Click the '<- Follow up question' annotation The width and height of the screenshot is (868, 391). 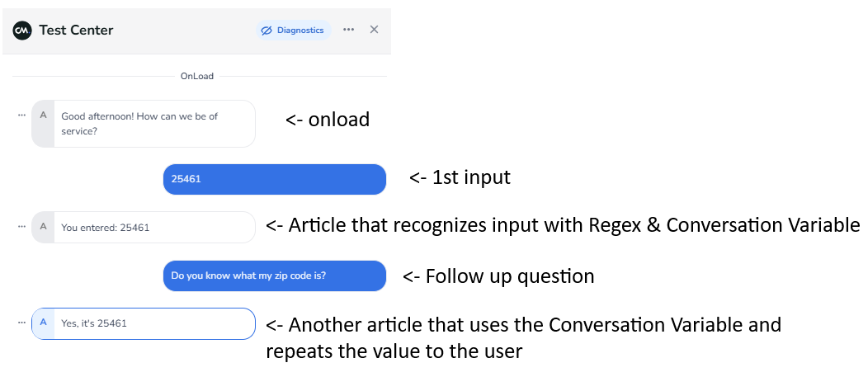point(498,276)
